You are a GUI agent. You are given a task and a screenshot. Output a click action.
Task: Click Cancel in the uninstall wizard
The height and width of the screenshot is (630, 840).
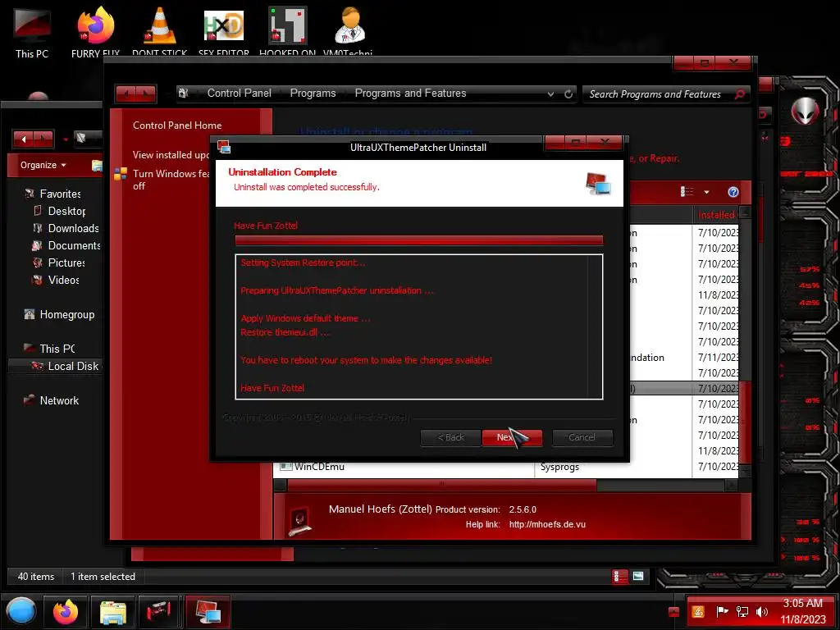tap(582, 438)
